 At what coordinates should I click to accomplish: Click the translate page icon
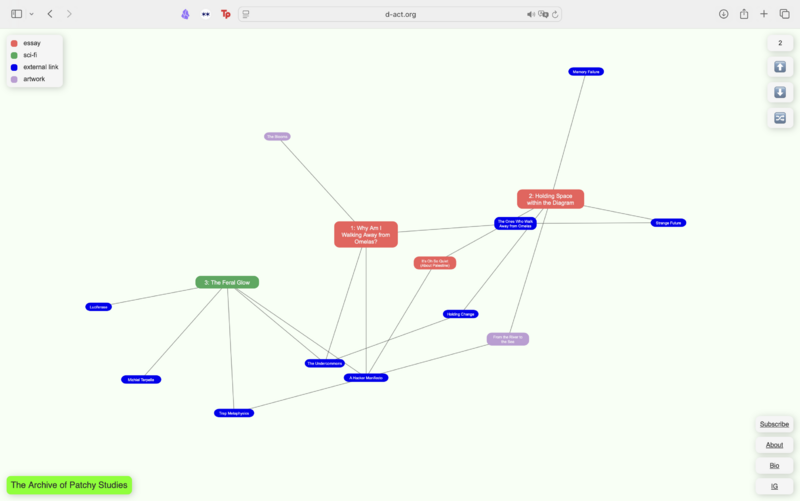point(543,14)
